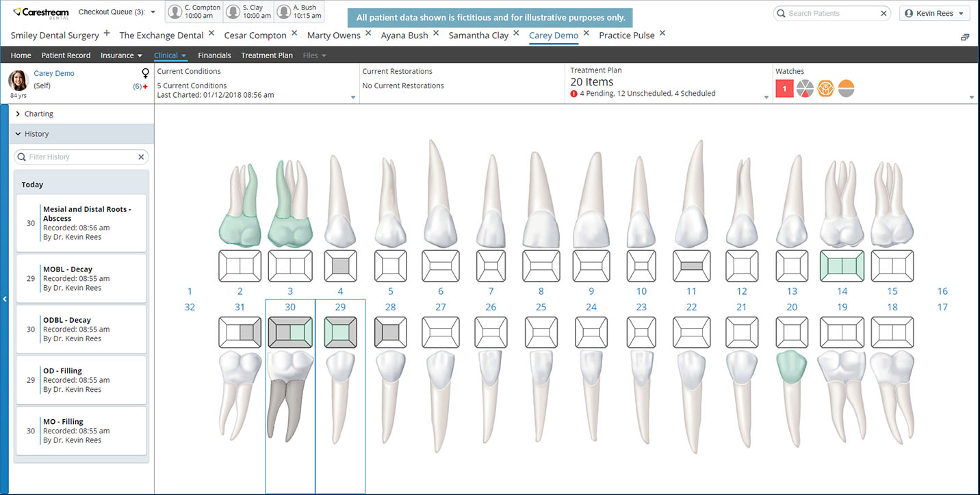Screen dimensions: 980x495
Task: Expand the Treatment Plan panel arrow
Action: coord(766,98)
